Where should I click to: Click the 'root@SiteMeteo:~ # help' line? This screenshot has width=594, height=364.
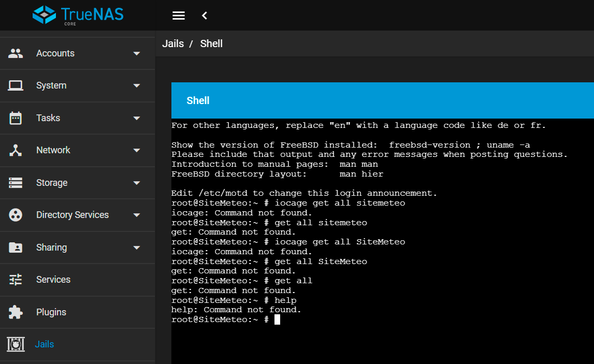point(234,300)
